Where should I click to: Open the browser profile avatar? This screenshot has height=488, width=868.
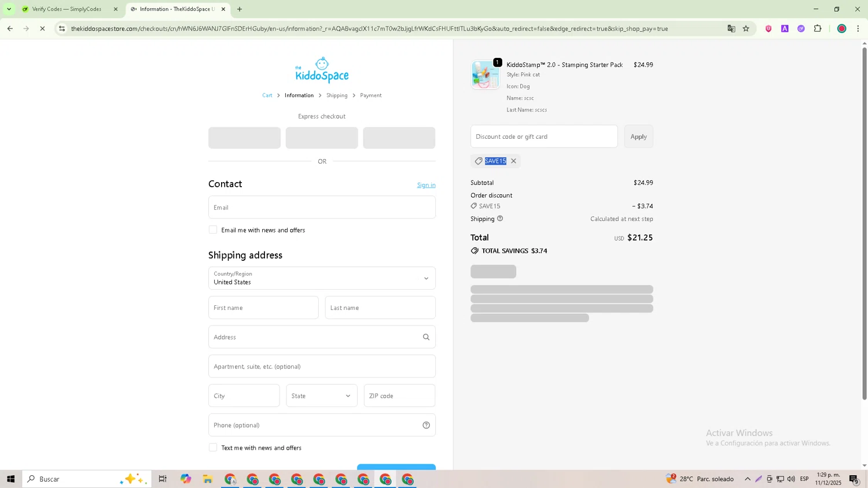841,28
